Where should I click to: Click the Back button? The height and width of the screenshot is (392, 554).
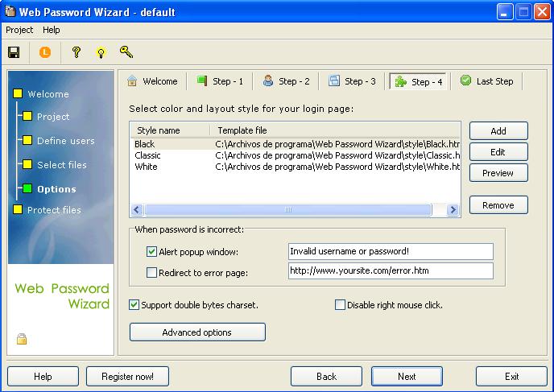tap(326, 377)
